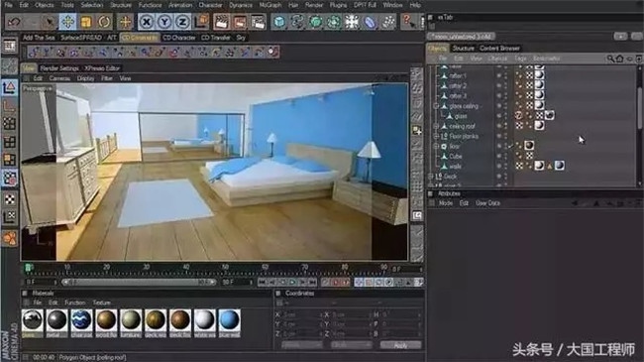Add a Cube primitive object icon
This screenshot has height=362, width=644.
279,22
